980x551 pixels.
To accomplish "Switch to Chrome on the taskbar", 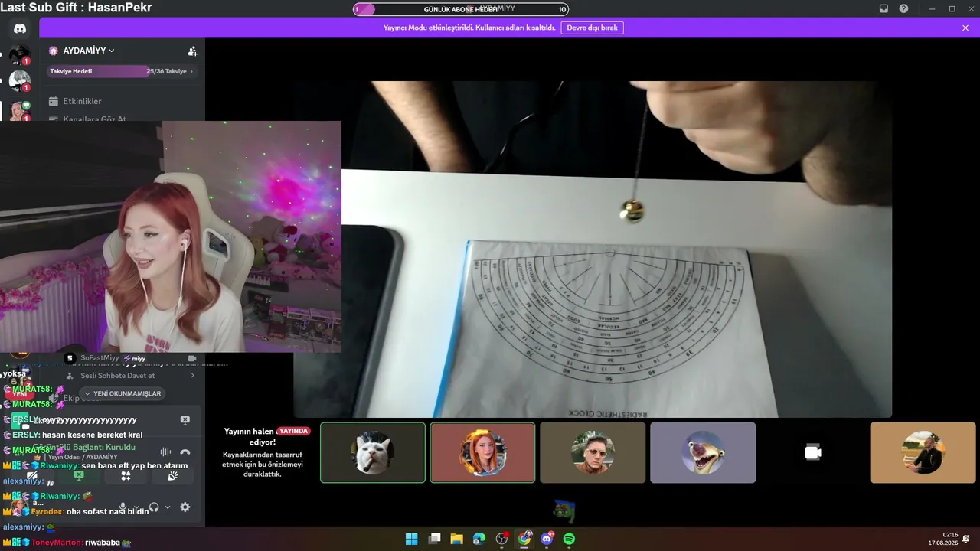I will pos(524,539).
